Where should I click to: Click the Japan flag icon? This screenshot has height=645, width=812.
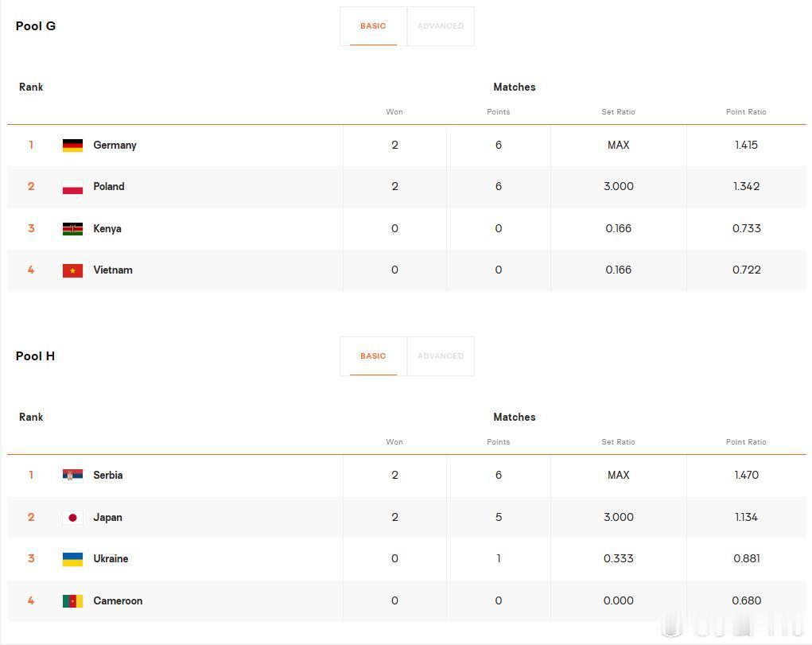click(72, 517)
